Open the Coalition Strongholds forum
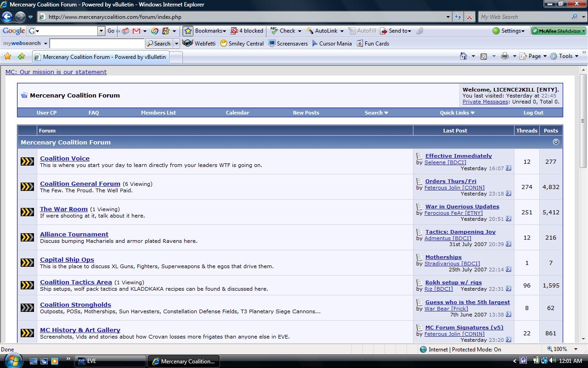588x368 pixels. click(x=75, y=305)
